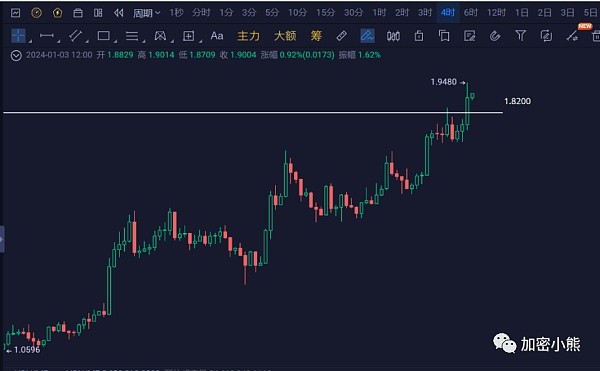Click the 2024-01-03 12:00 timestamp
The height and width of the screenshot is (371, 600).
click(59, 55)
